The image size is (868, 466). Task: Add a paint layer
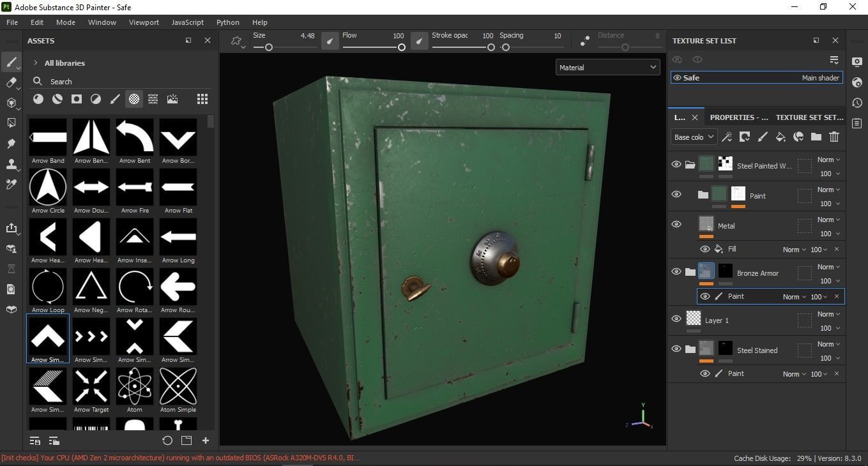[x=763, y=137]
